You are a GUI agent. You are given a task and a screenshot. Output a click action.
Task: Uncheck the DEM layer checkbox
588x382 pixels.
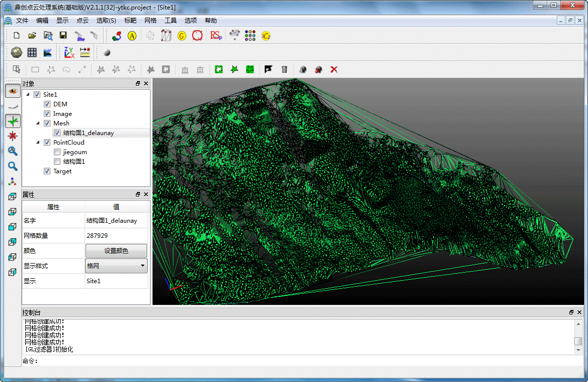click(x=47, y=104)
